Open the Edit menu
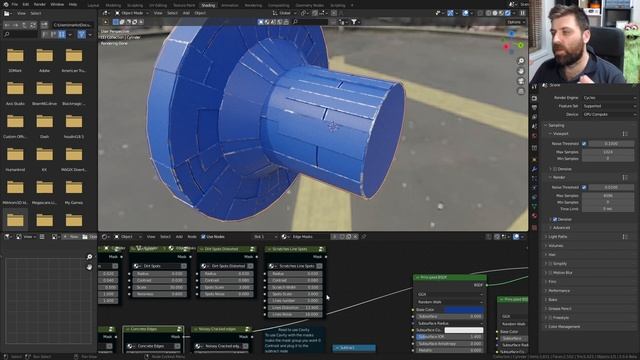Viewport: 640px width, 360px height. (26, 4)
